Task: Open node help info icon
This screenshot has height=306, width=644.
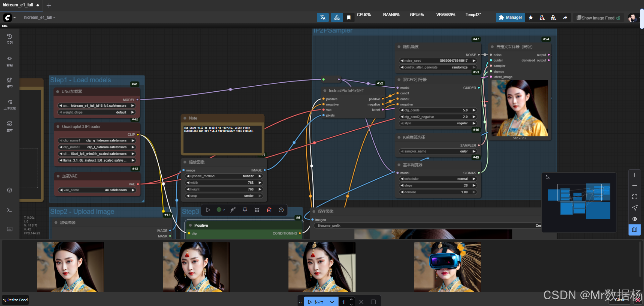Action: (x=281, y=210)
